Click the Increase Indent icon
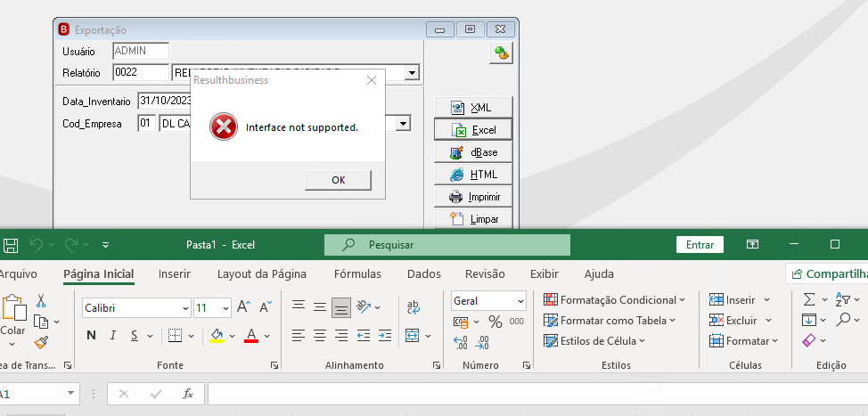The width and height of the screenshot is (868, 416). (x=385, y=335)
